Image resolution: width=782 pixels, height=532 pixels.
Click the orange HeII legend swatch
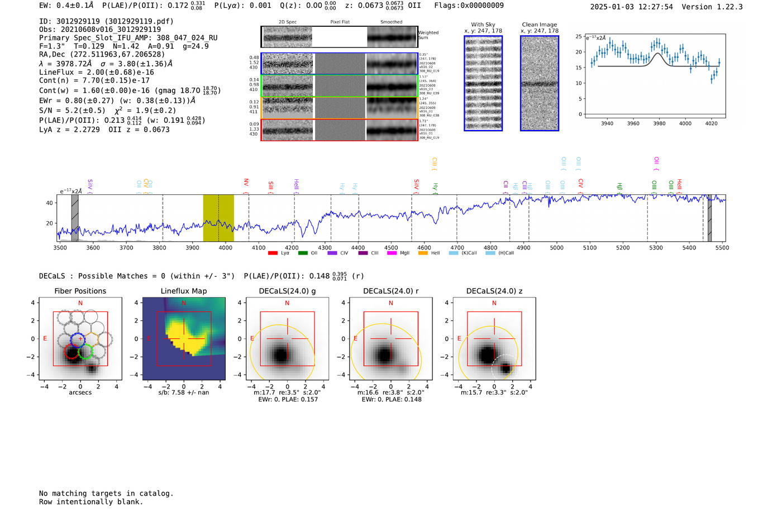[x=423, y=253]
